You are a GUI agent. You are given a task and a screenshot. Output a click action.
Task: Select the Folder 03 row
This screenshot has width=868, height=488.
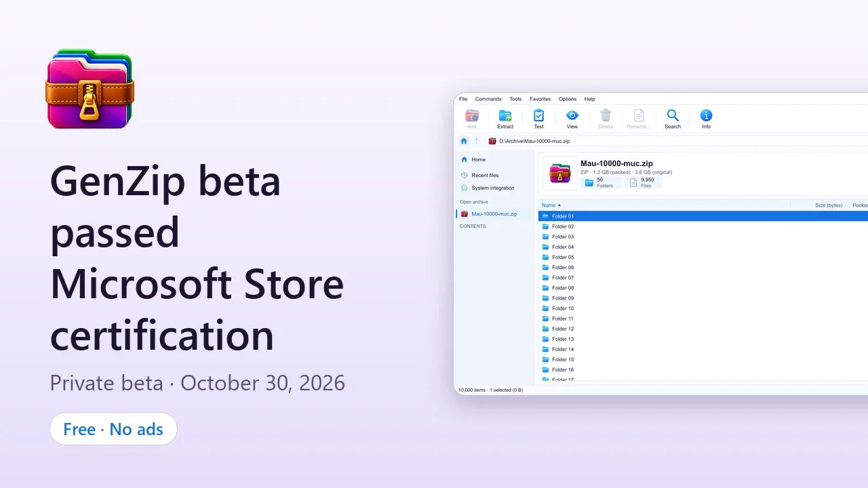[x=703, y=237]
